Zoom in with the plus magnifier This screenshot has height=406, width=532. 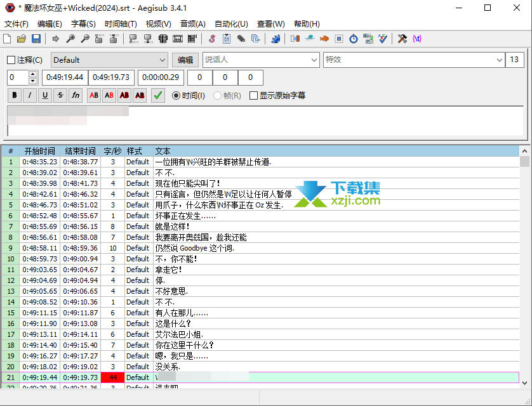(x=70, y=39)
